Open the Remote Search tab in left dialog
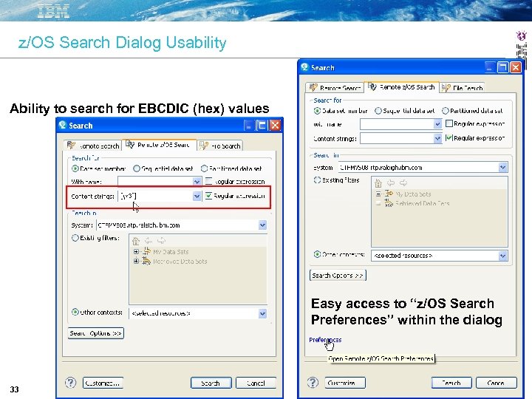This screenshot has height=399, width=532. coord(93,146)
